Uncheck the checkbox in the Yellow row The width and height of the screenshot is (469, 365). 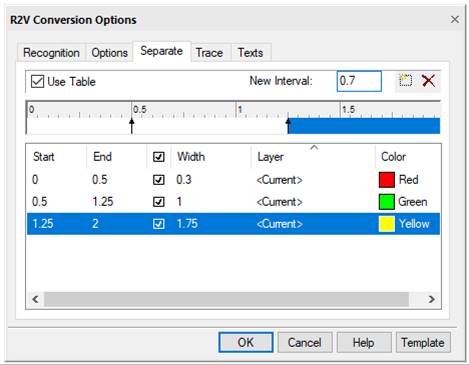[x=159, y=224]
